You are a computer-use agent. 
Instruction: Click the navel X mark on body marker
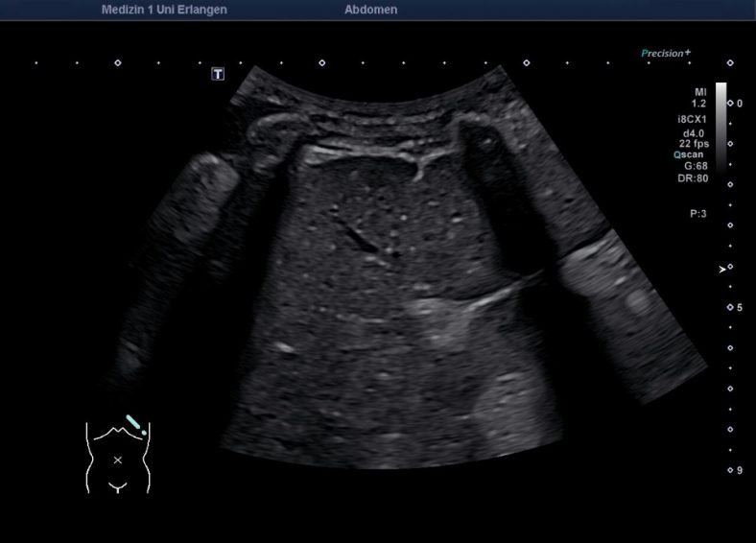(x=118, y=460)
